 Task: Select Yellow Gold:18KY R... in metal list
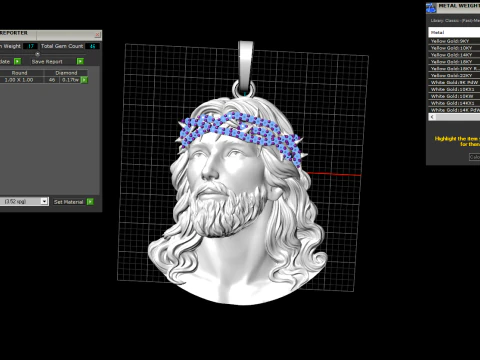(x=454, y=68)
